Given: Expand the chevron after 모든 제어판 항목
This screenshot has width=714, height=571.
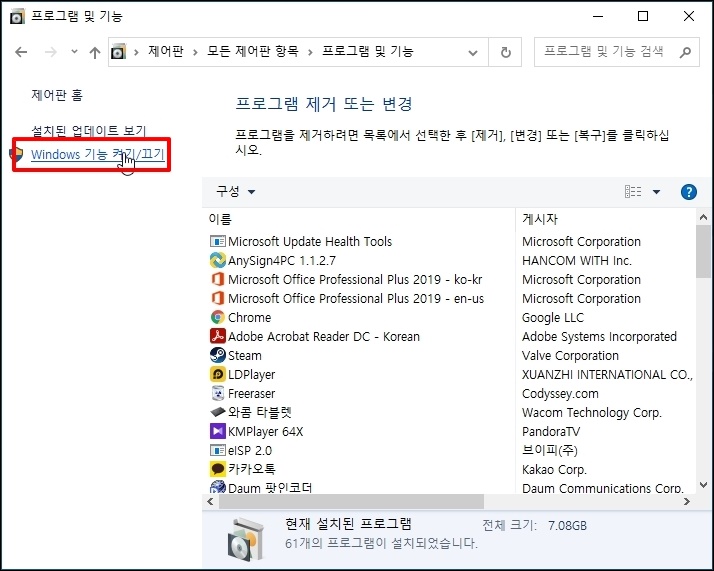Looking at the screenshot, I should click(x=310, y=52).
